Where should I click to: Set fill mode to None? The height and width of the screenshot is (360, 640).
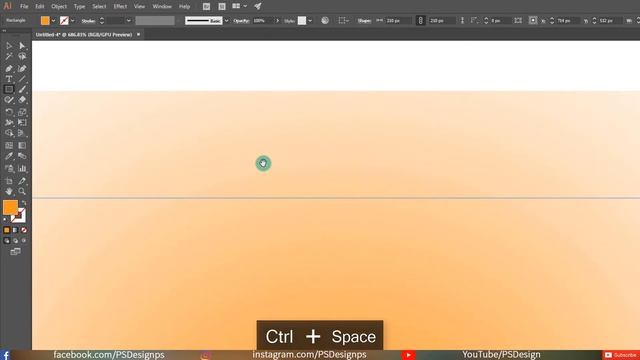click(x=24, y=230)
